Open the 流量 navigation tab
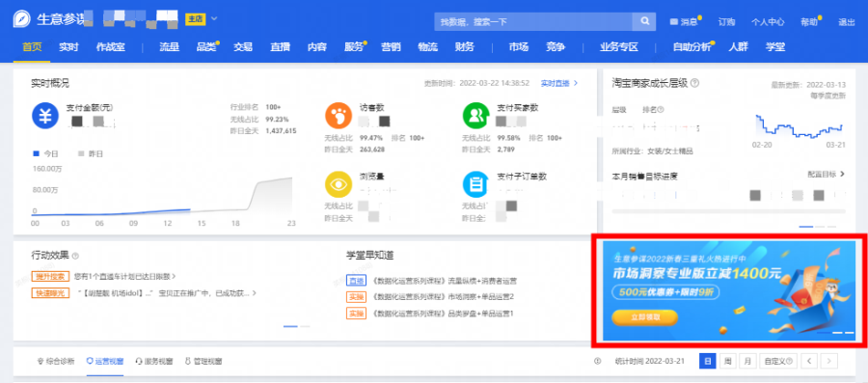The width and height of the screenshot is (868, 383). click(x=170, y=47)
